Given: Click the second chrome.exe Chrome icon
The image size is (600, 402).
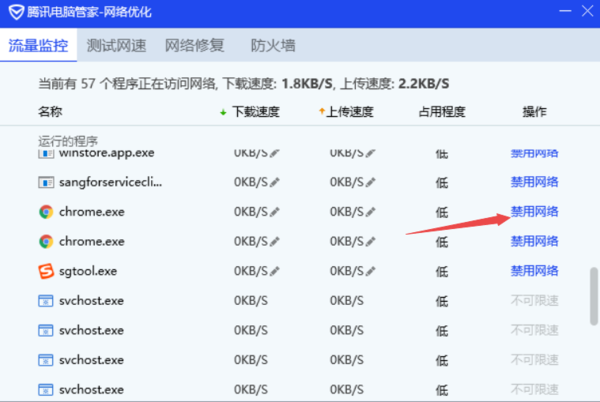Looking at the screenshot, I should tap(46, 241).
